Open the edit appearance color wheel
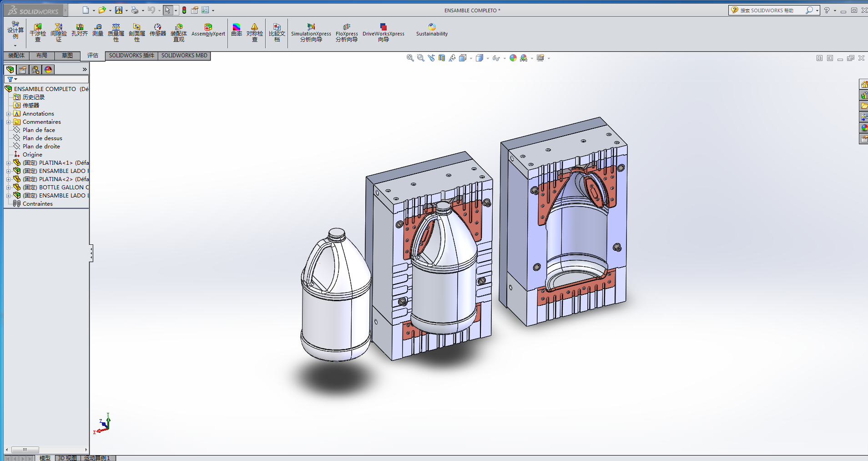This screenshot has height=461, width=868. tap(513, 58)
